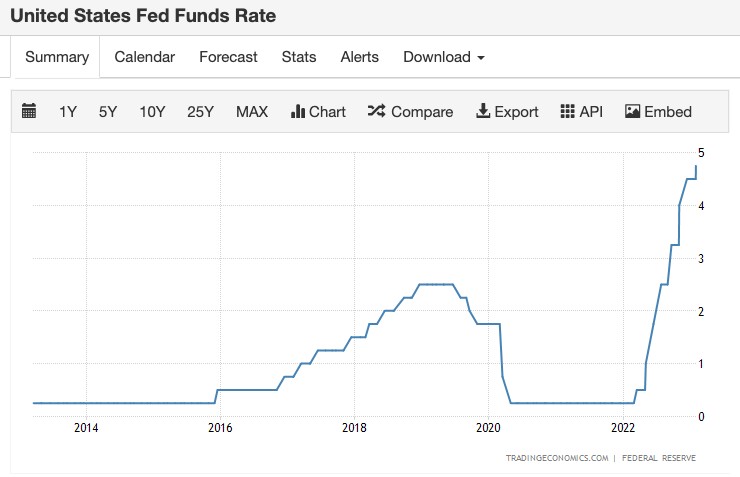The width and height of the screenshot is (740, 477).
Task: Click the y-axis value 3
Action: [x=701, y=259]
